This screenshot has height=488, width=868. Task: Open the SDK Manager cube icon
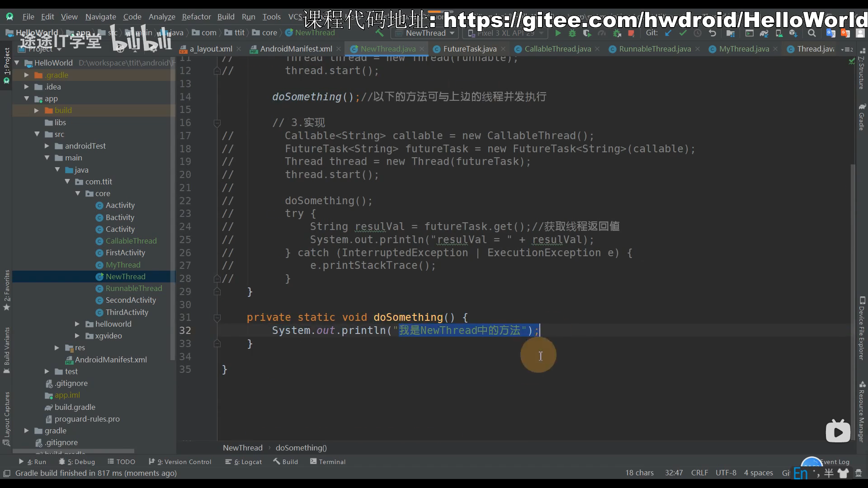[x=793, y=33]
